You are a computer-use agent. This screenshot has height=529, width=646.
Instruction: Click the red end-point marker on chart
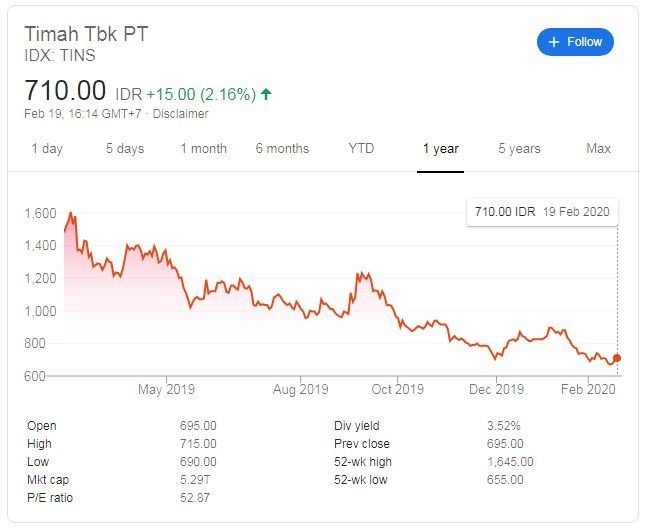617,358
